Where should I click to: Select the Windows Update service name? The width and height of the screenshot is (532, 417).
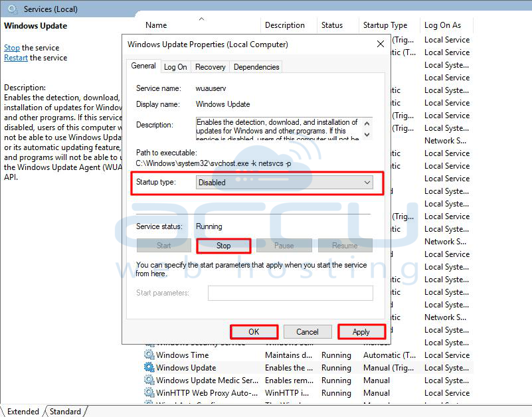tap(186, 368)
